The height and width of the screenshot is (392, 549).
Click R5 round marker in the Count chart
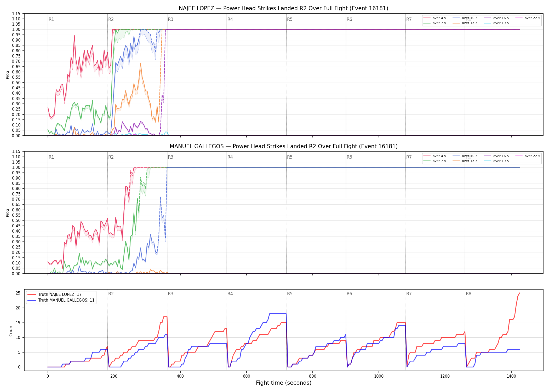coord(290,294)
